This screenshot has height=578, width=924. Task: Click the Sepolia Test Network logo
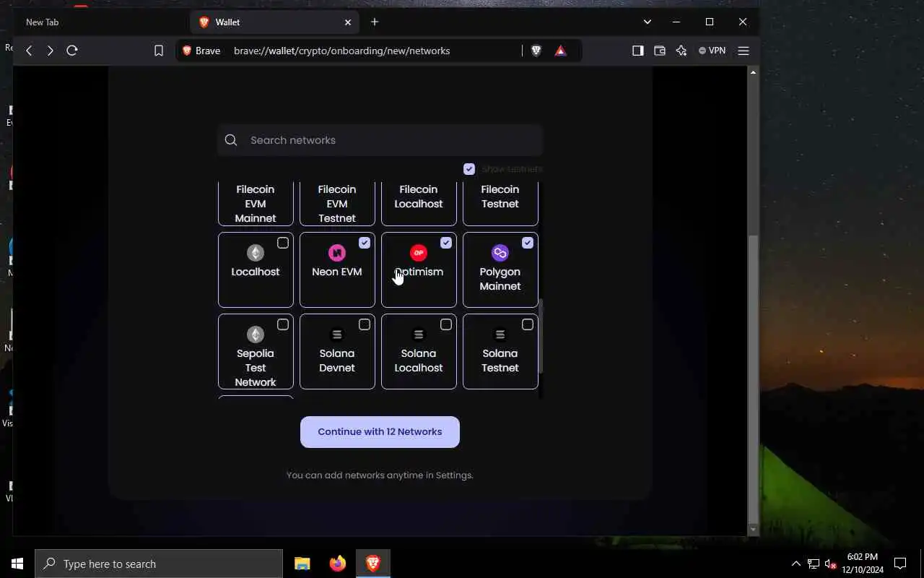click(x=256, y=335)
